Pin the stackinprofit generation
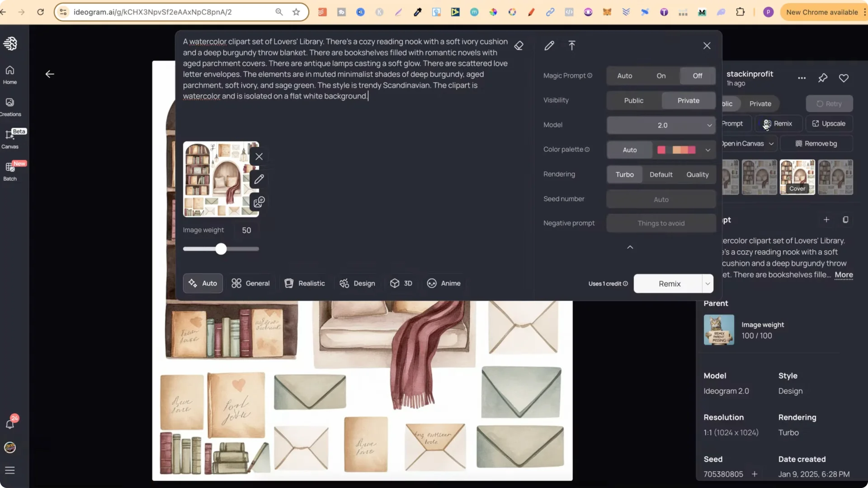This screenshot has width=868, height=488. coord(823,78)
